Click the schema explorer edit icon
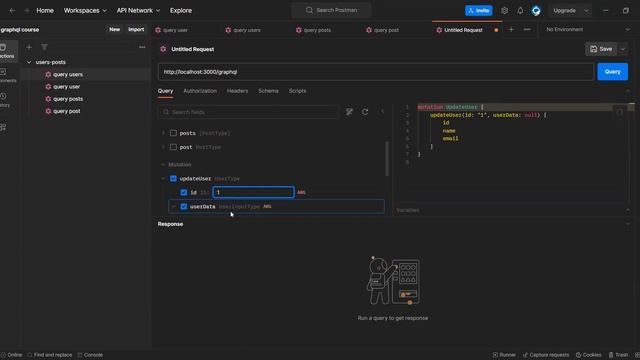640x360 pixels. (x=349, y=112)
